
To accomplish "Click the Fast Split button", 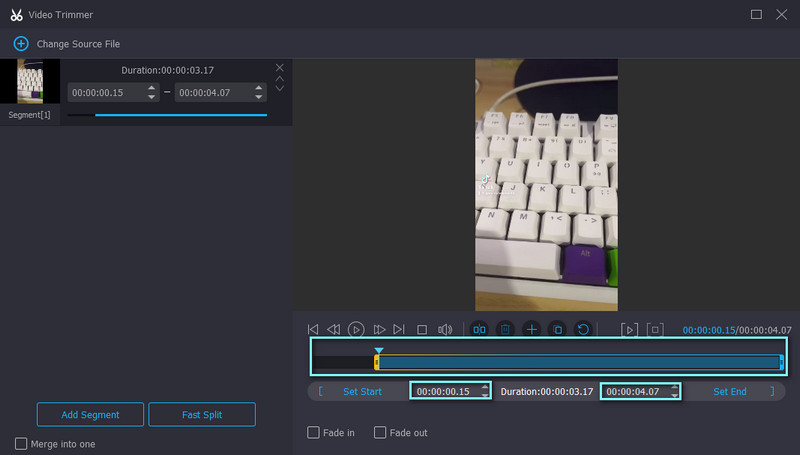I will [202, 414].
